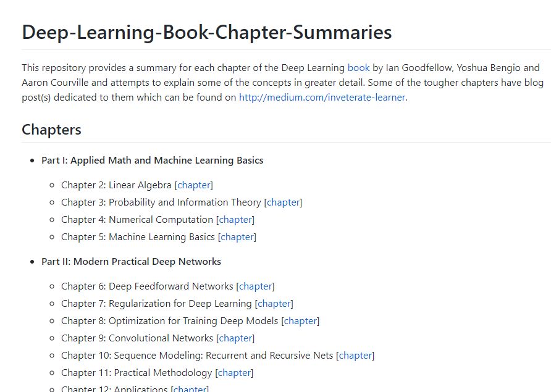
Task: Click Part I: Applied Math heading text
Action: click(152, 160)
